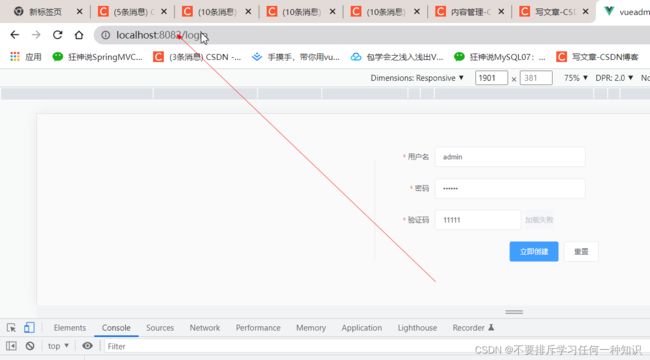
Task: Click the devtools panel drag handle
Action: (514, 312)
